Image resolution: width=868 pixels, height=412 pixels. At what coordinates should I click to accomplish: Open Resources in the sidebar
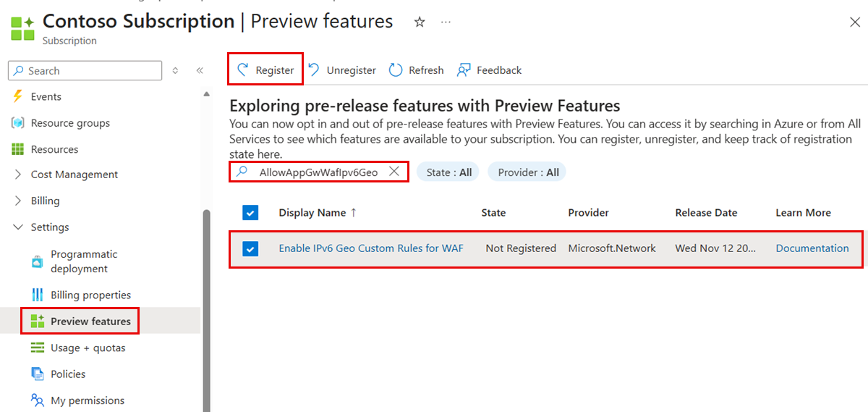coord(54,149)
